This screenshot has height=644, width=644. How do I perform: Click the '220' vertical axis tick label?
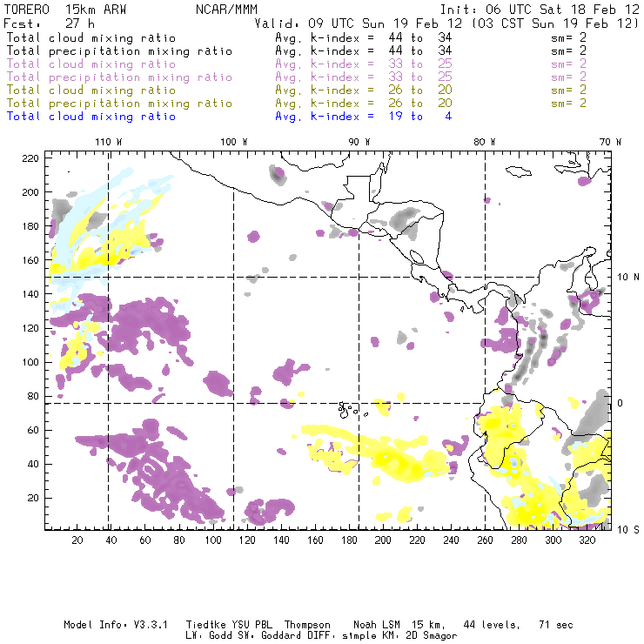click(30, 158)
